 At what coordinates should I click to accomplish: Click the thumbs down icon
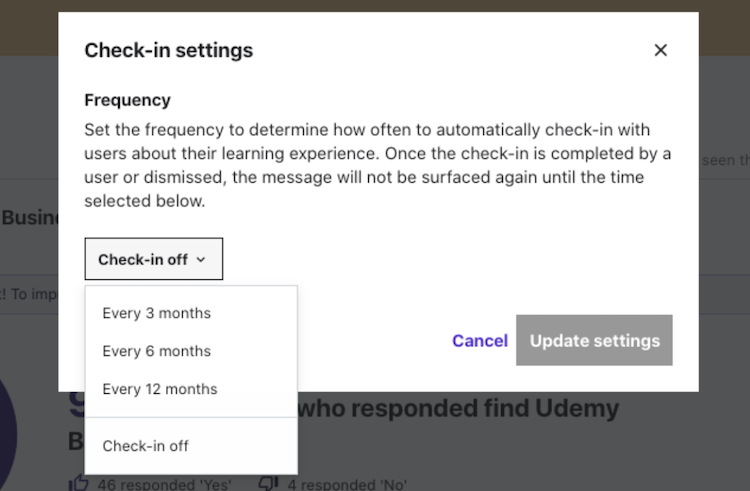(x=268, y=484)
